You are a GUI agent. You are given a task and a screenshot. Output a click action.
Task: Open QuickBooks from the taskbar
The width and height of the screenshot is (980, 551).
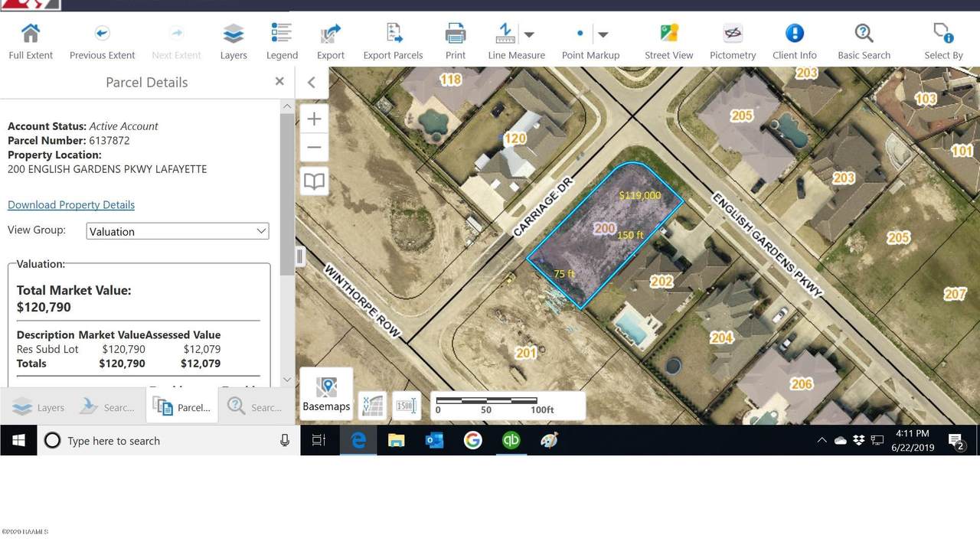511,440
